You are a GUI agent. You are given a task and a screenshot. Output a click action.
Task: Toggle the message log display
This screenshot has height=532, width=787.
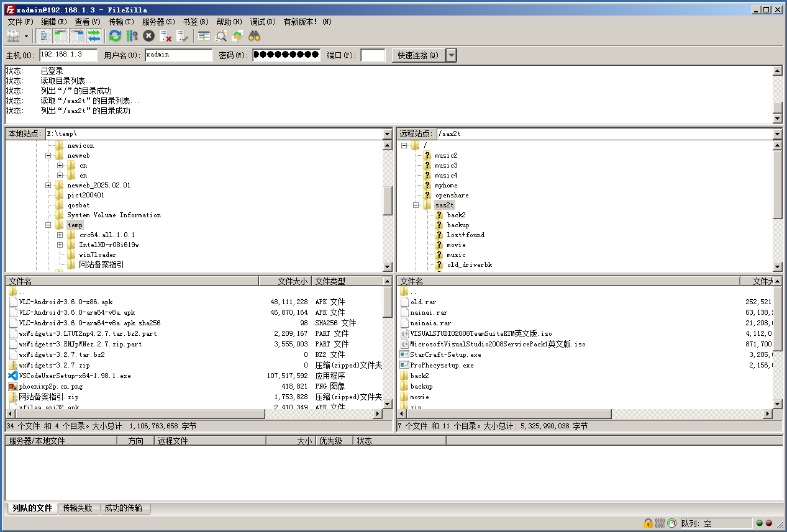[x=44, y=36]
